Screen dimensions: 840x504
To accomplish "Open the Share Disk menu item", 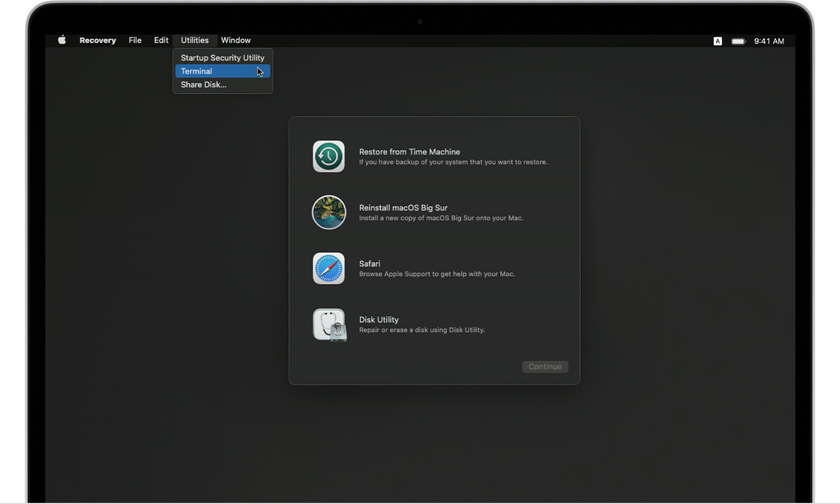I will coord(204,85).
